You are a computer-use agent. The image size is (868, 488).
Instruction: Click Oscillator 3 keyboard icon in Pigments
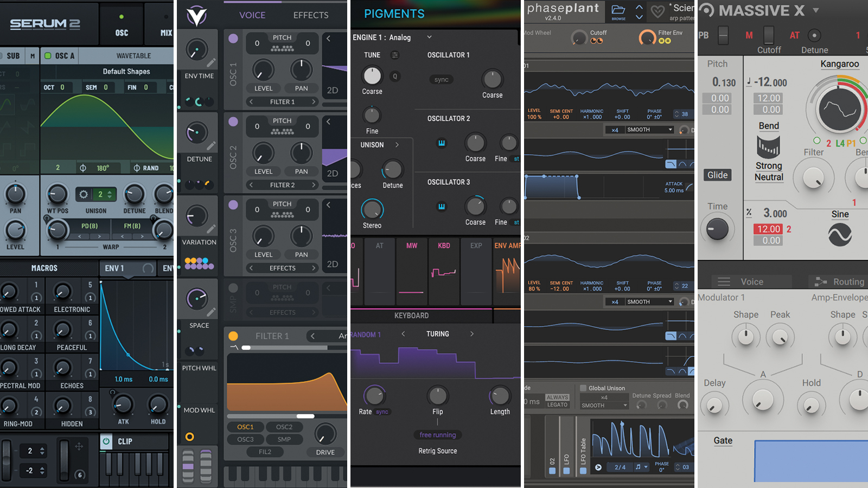coord(442,207)
